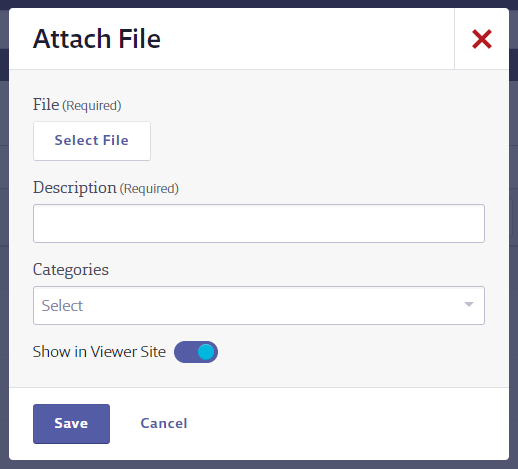Close the Attach File dialog with red X
This screenshot has width=518, height=469.
click(482, 39)
